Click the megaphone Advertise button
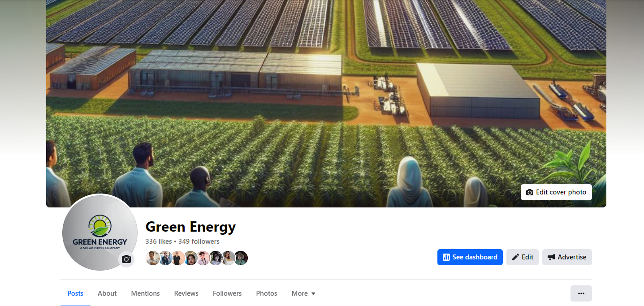The image size is (644, 306). [x=567, y=257]
